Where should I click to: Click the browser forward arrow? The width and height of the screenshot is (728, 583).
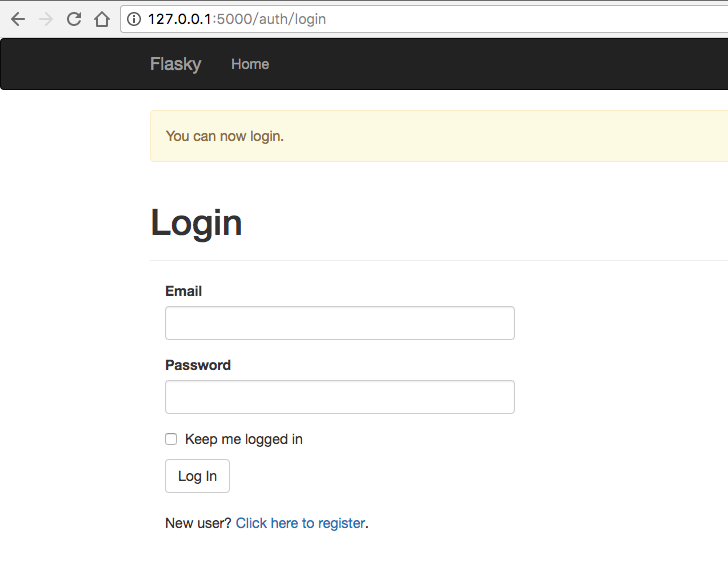(45, 19)
